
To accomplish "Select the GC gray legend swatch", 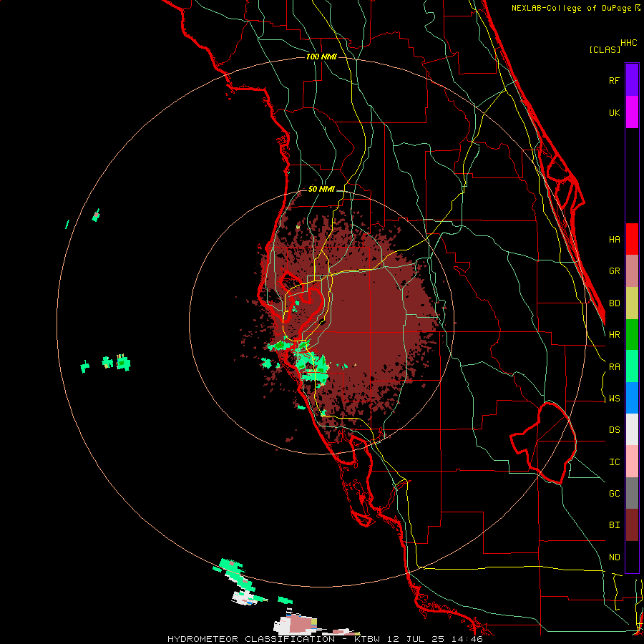I will tap(632, 493).
